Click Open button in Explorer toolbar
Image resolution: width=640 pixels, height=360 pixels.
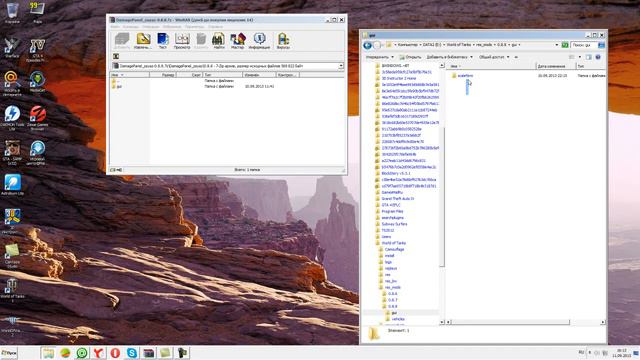pyautogui.click(x=410, y=57)
